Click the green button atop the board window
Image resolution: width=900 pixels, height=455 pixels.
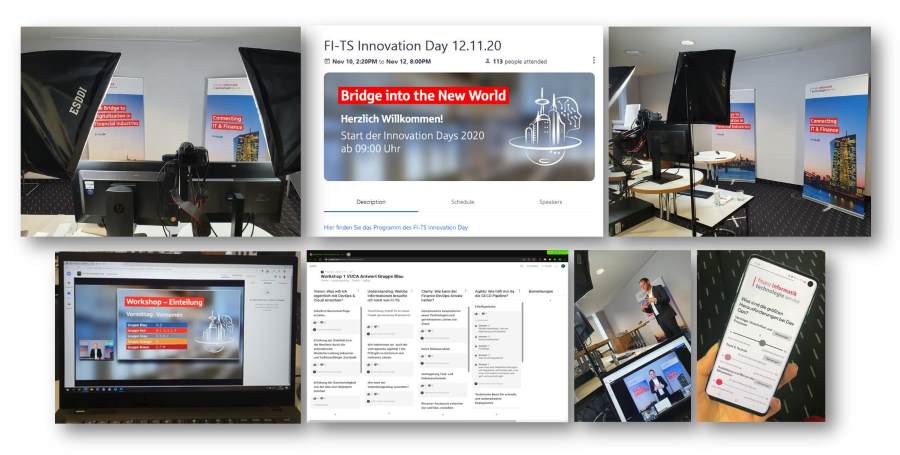tap(557, 252)
